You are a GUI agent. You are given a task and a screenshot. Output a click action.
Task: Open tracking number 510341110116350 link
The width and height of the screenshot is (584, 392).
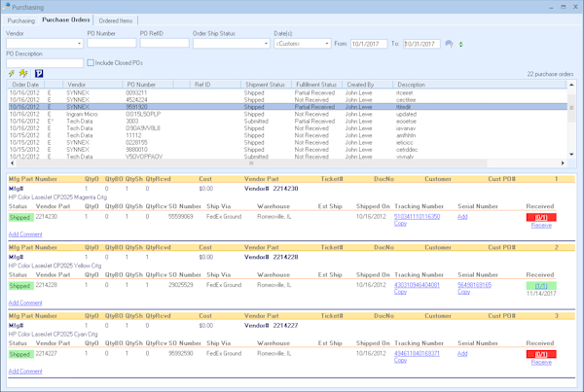coord(418,216)
